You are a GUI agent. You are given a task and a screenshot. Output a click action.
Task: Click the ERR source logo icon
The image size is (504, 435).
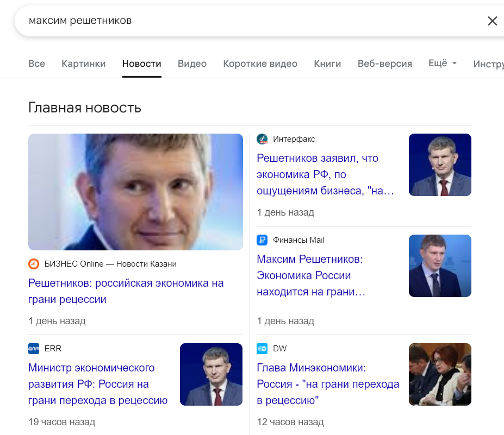click(x=34, y=348)
